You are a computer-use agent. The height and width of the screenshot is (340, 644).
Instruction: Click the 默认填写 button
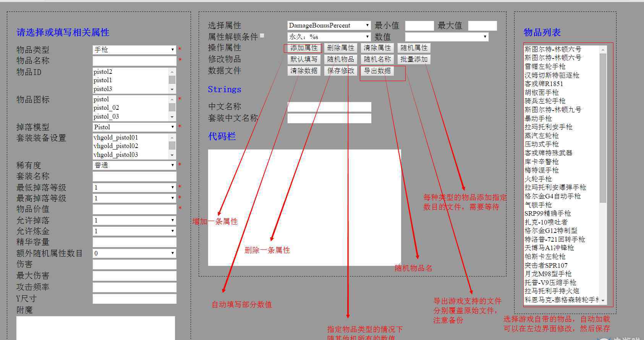pyautogui.click(x=304, y=59)
